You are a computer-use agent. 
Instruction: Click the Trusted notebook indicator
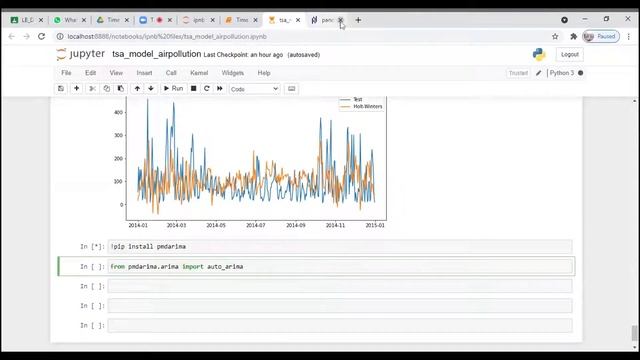pos(518,73)
